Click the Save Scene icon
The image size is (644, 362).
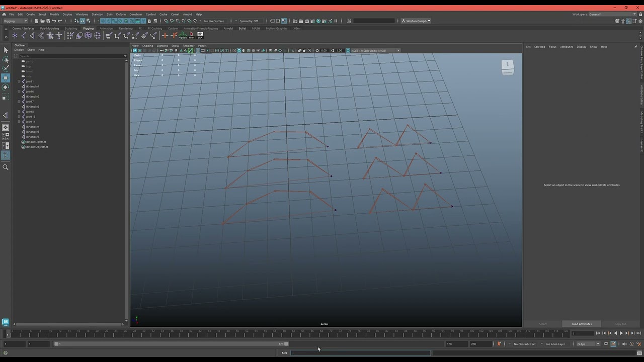pyautogui.click(x=48, y=21)
